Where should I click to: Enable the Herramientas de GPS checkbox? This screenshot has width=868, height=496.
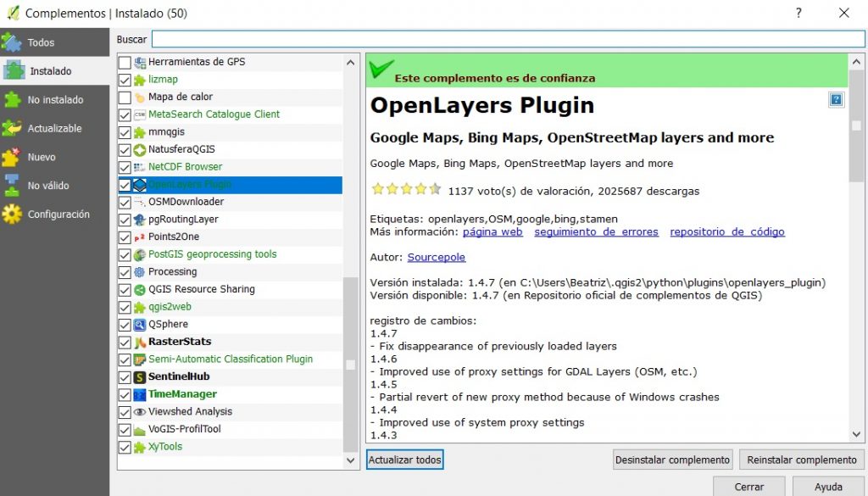(125, 63)
